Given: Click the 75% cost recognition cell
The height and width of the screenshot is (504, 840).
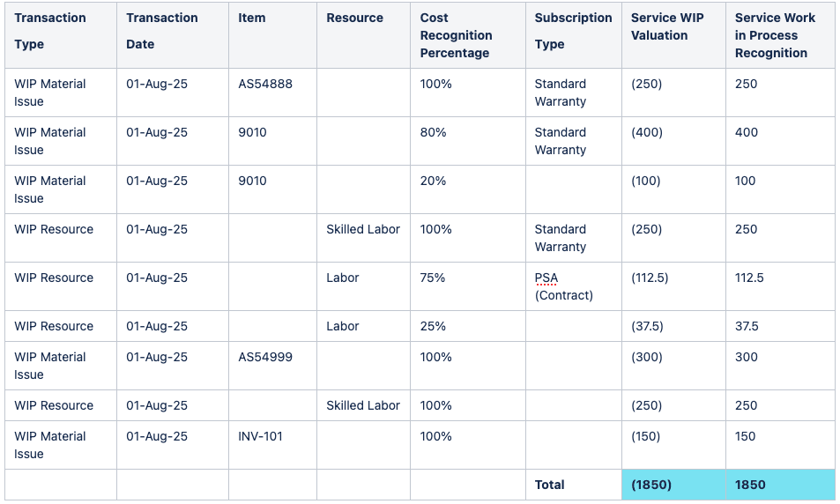Looking at the screenshot, I should [468, 286].
